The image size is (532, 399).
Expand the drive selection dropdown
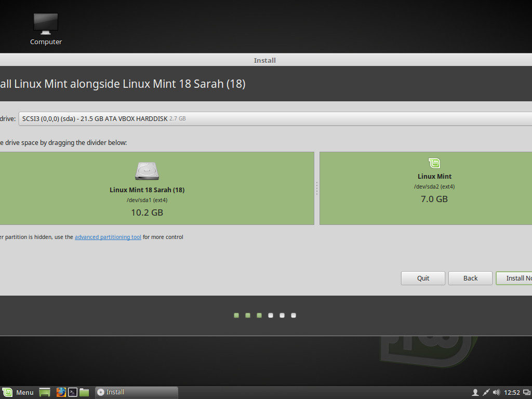(x=275, y=118)
